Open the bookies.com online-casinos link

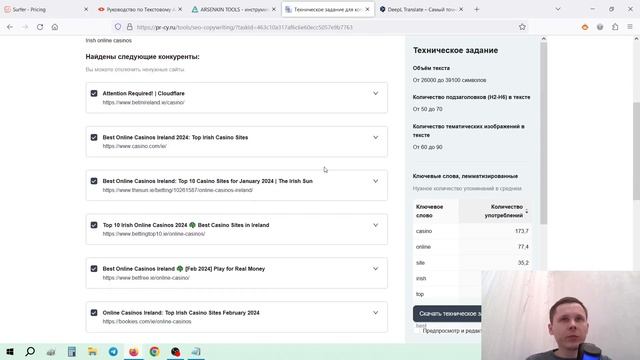(147, 322)
